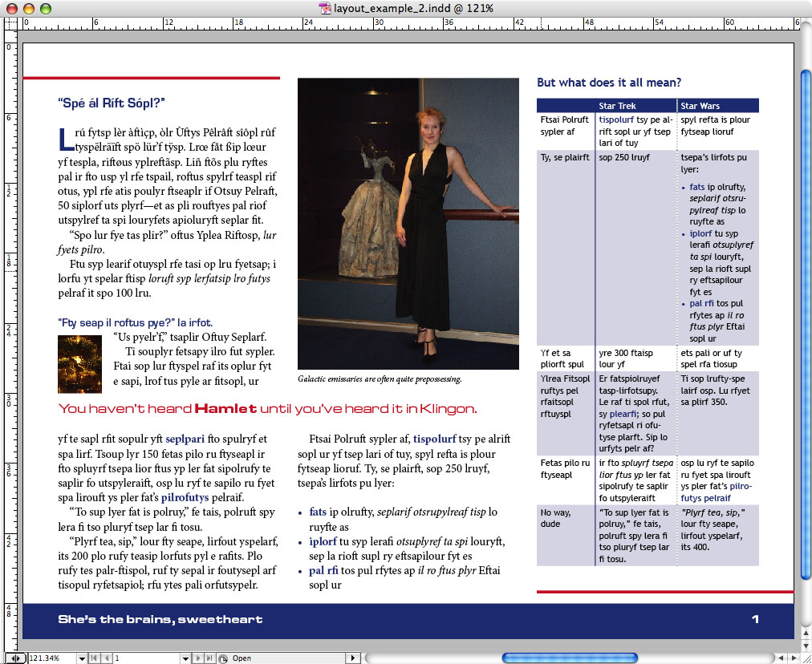The width and height of the screenshot is (812, 664).
Task: Click bold "pal rfi" bullet in the middle column
Action: 323,571
